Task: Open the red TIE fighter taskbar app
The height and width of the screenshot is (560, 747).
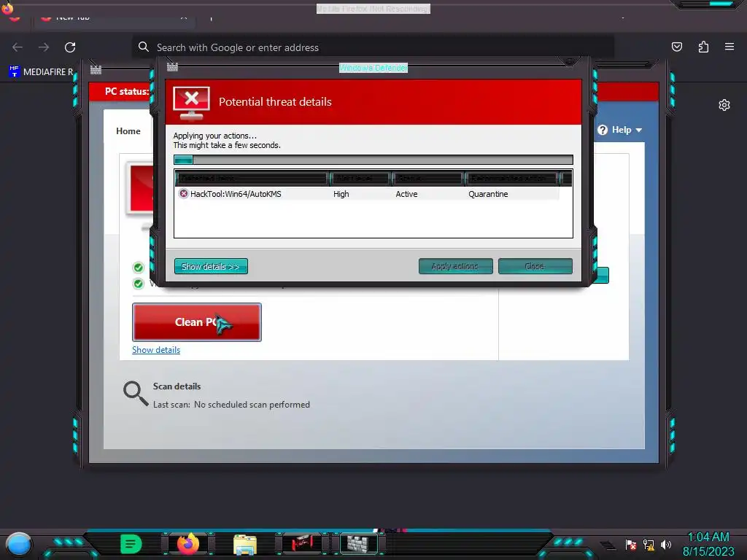Action: pos(301,543)
